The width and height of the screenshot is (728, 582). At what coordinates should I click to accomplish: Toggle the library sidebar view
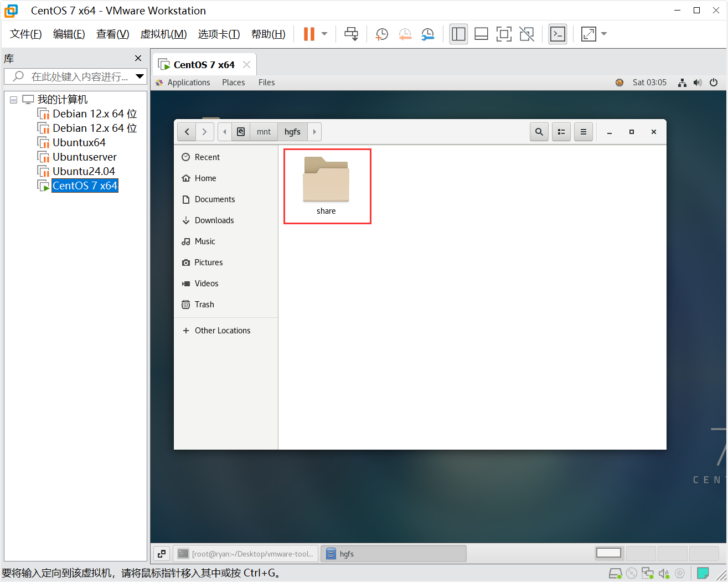tap(458, 34)
